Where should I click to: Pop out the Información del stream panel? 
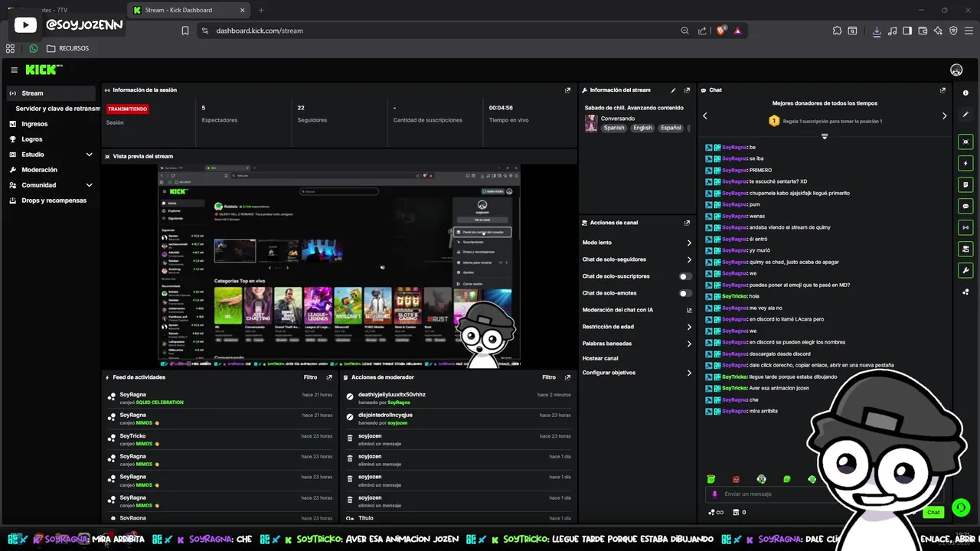(x=687, y=90)
